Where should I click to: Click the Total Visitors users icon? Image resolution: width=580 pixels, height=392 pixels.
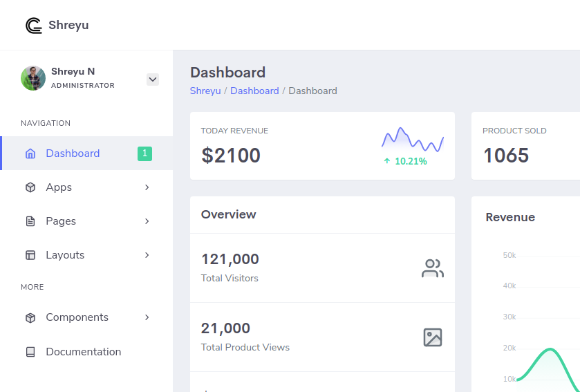pos(433,268)
